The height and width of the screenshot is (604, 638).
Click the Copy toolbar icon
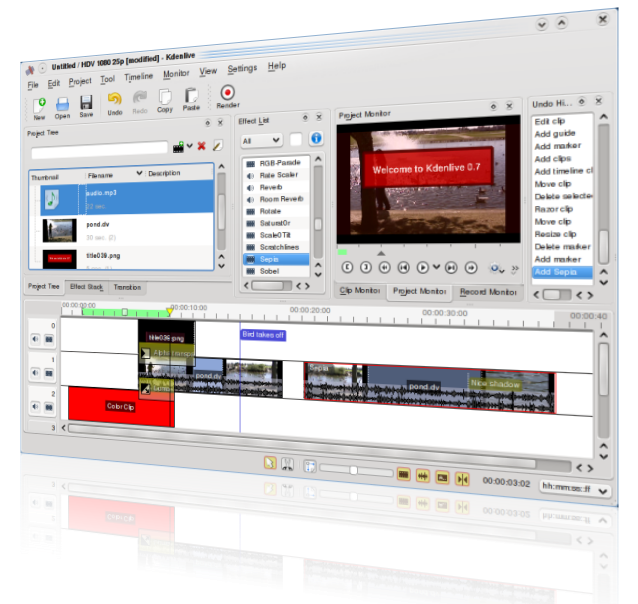[165, 97]
